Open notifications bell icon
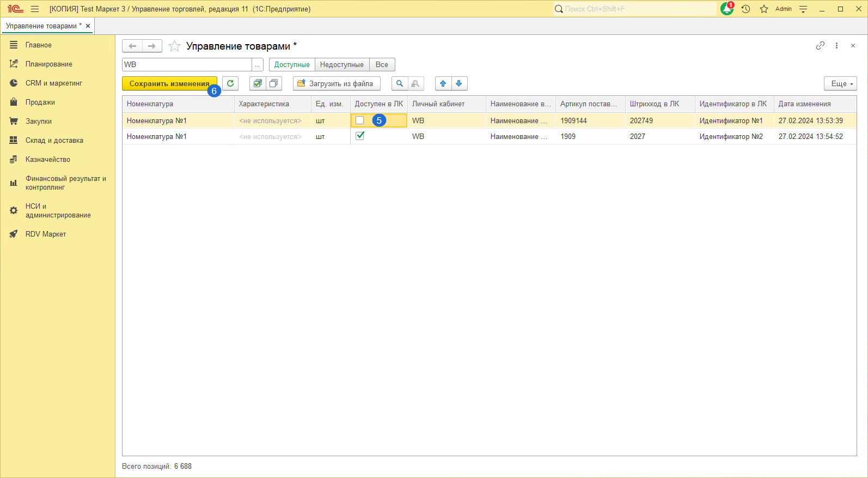This screenshot has height=478, width=868. tap(726, 9)
